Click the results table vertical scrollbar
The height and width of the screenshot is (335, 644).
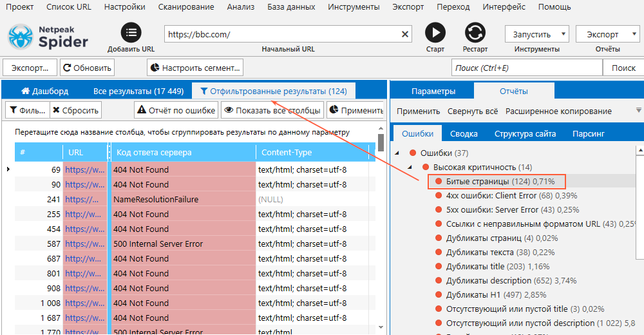pyautogui.click(x=381, y=226)
